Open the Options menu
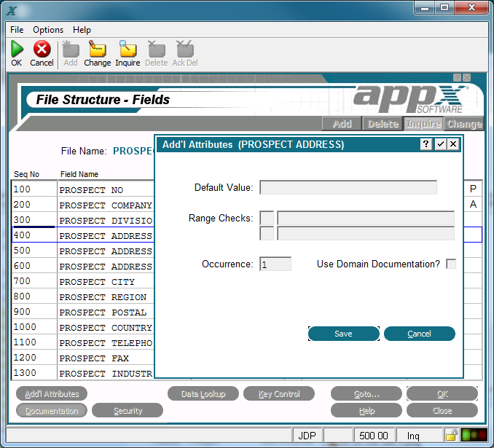494x448 pixels. click(48, 30)
